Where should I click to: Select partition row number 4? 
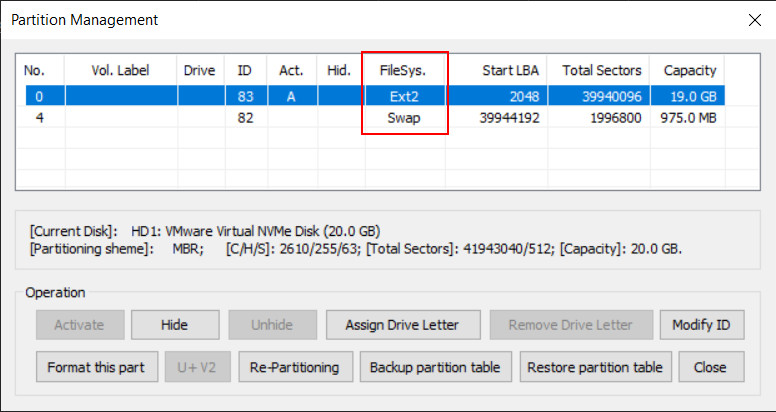coord(375,117)
